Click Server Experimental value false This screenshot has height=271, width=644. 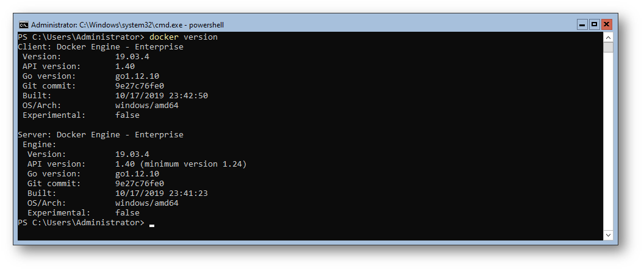pos(127,213)
